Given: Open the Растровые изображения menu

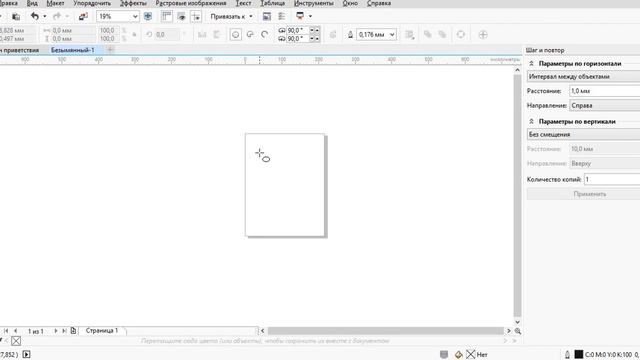Looking at the screenshot, I should coord(191,3).
